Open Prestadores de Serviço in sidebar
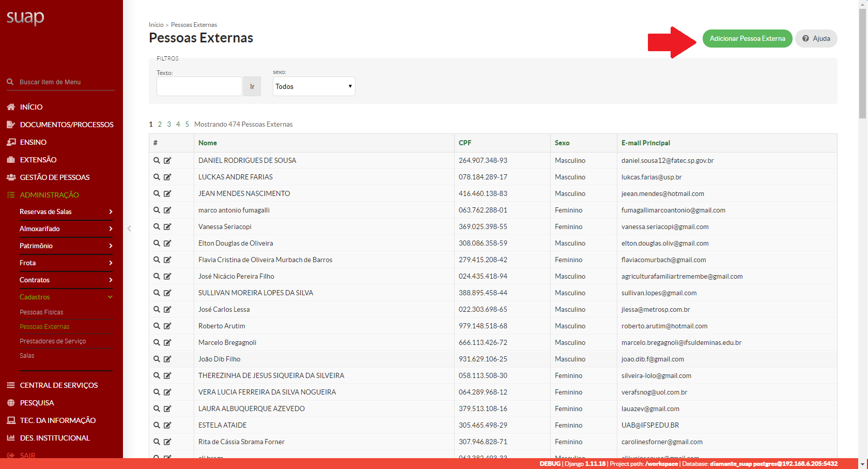 tap(53, 341)
